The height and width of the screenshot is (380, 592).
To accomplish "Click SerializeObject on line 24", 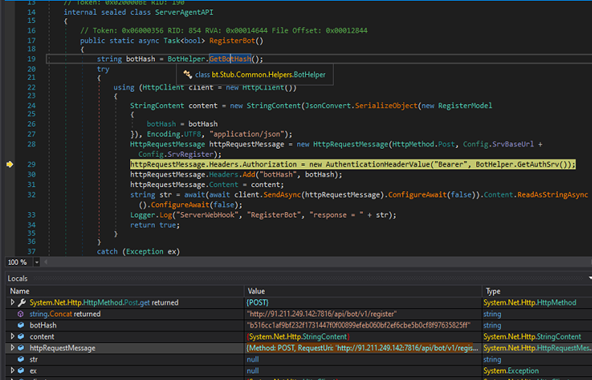I will tap(386, 106).
